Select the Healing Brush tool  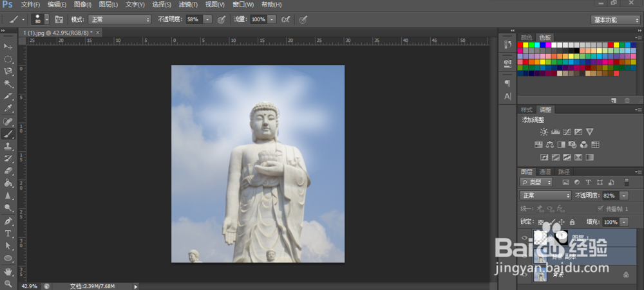tap(8, 122)
